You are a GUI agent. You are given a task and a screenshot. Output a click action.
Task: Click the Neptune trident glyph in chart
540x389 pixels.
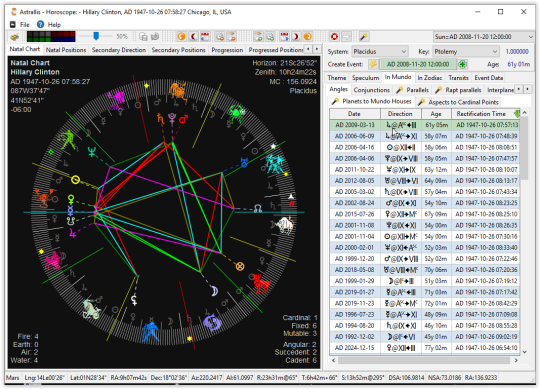[92, 151]
